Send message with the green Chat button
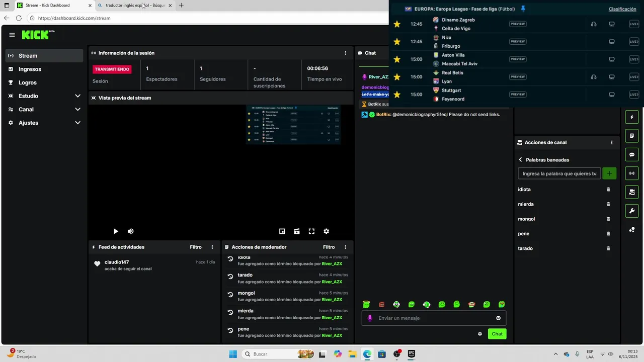 tap(497, 334)
